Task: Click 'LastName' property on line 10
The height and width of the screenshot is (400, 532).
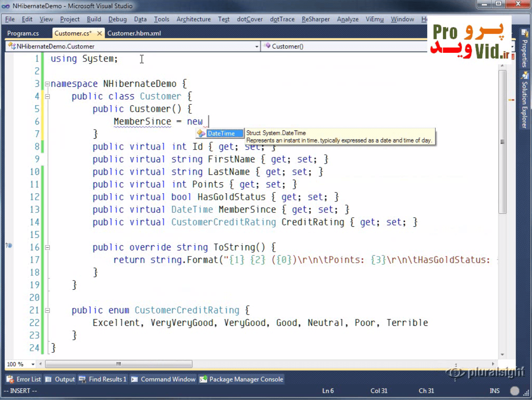Action: tap(229, 172)
